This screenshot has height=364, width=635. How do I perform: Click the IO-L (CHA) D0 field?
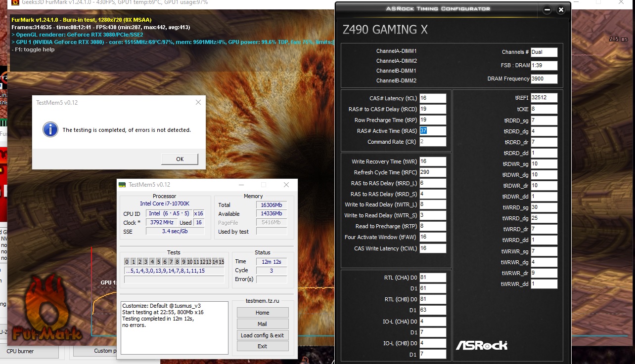coord(433,322)
